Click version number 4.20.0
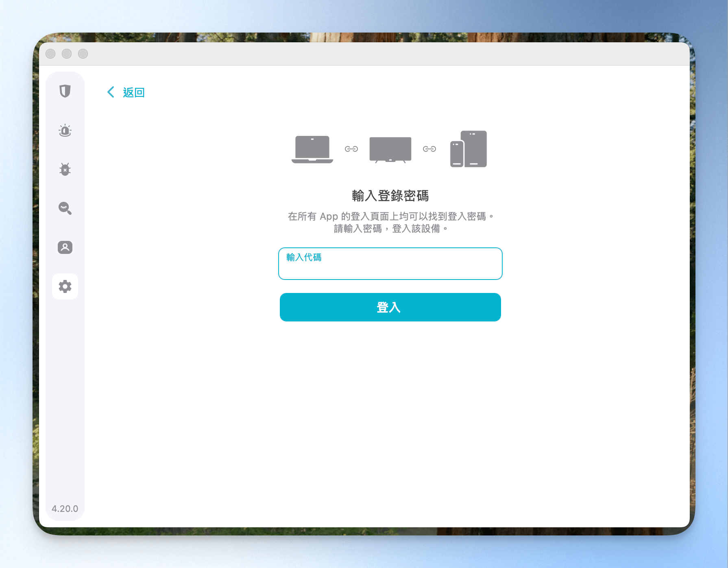The width and height of the screenshot is (728, 568). pos(65,509)
